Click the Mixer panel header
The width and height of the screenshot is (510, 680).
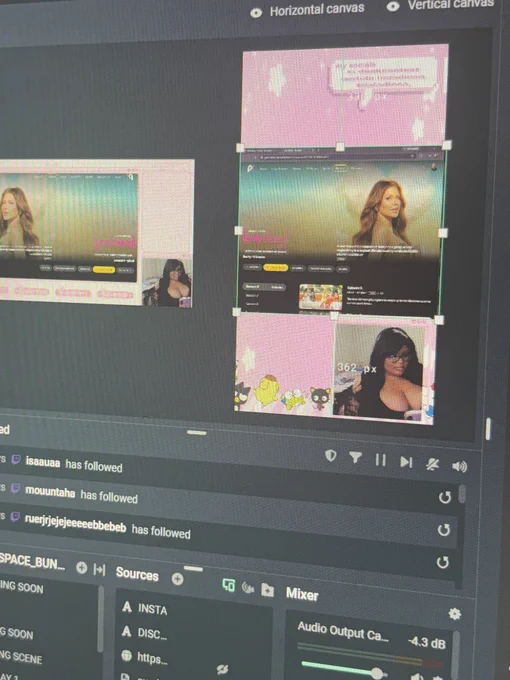pos(302,594)
